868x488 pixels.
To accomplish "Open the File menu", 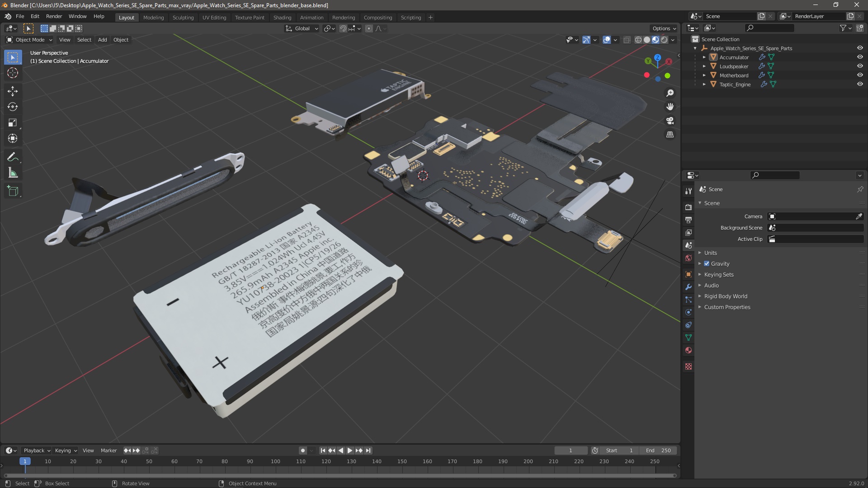I will tap(20, 16).
